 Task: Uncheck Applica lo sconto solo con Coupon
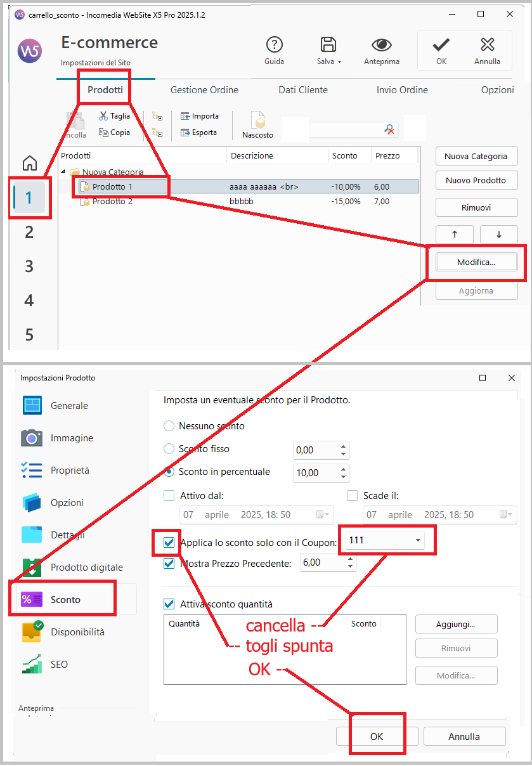169,543
